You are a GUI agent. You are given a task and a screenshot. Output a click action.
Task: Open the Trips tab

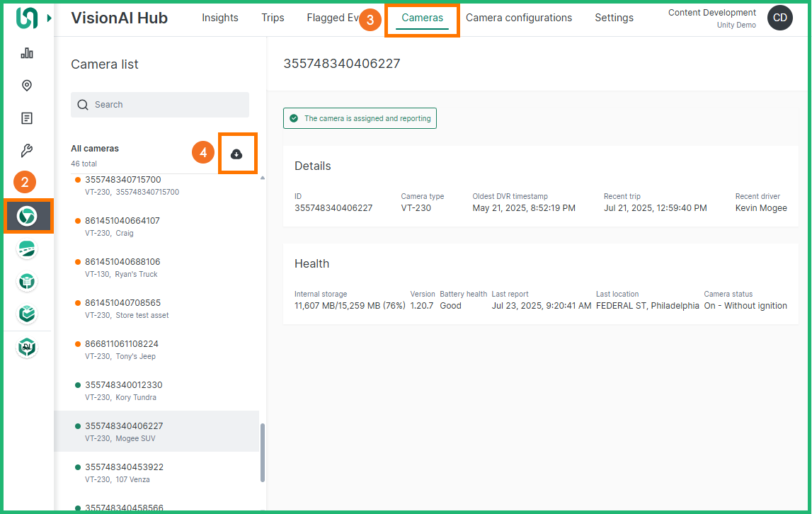[x=273, y=18]
